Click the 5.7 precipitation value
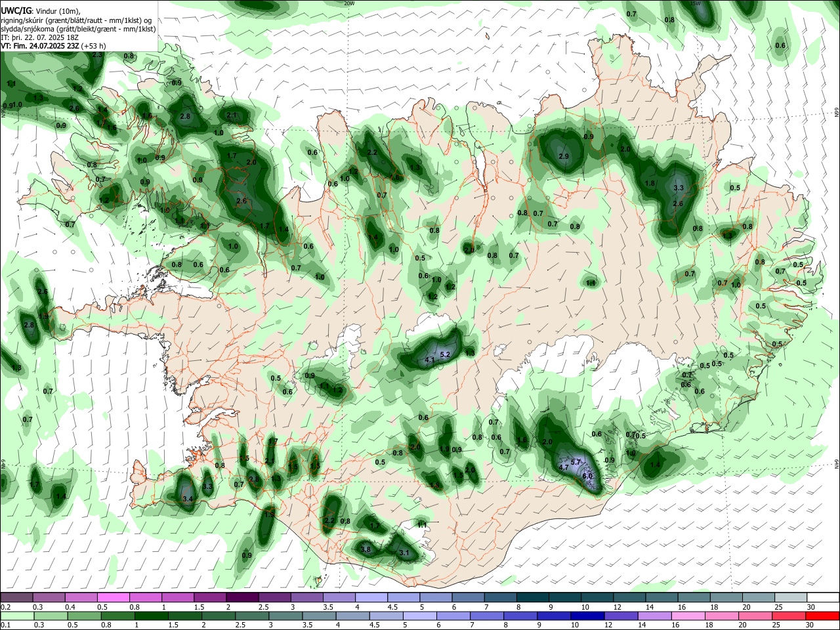Screen dimensions: 840x630 pos(576,462)
